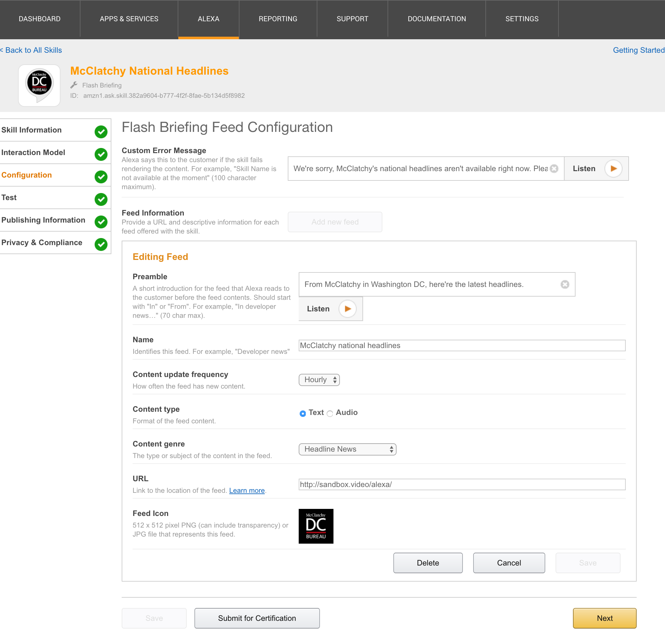The height and width of the screenshot is (644, 665).
Task: Open the Content update frequency dropdown
Action: [x=319, y=380]
